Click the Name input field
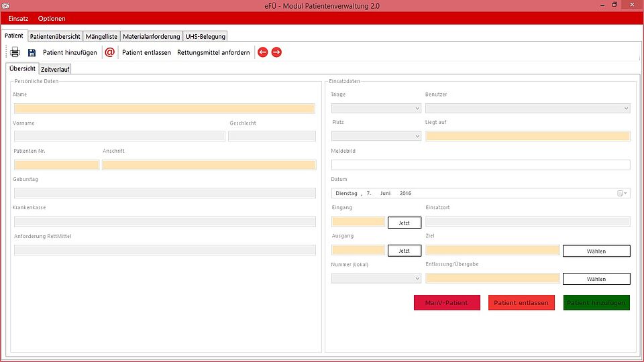This screenshot has height=362, width=644. click(165, 109)
